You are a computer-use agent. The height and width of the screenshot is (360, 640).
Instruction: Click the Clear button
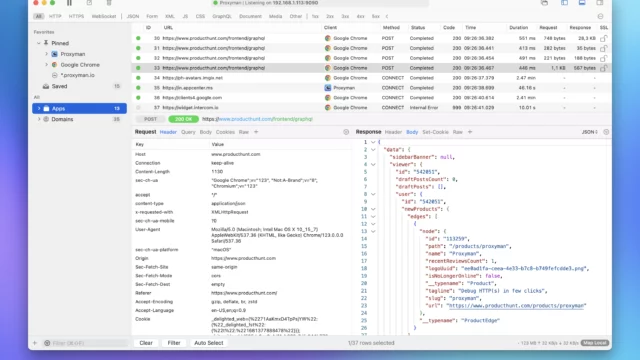(146, 343)
